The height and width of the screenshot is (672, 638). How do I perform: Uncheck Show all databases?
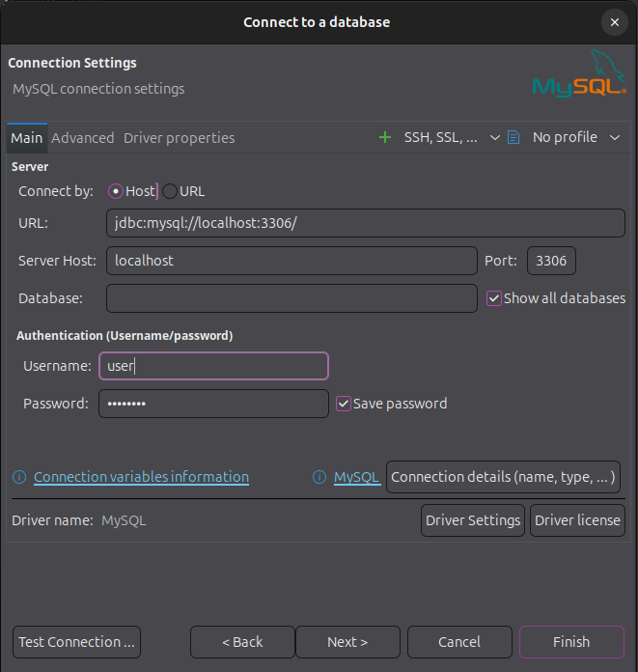[x=493, y=298]
